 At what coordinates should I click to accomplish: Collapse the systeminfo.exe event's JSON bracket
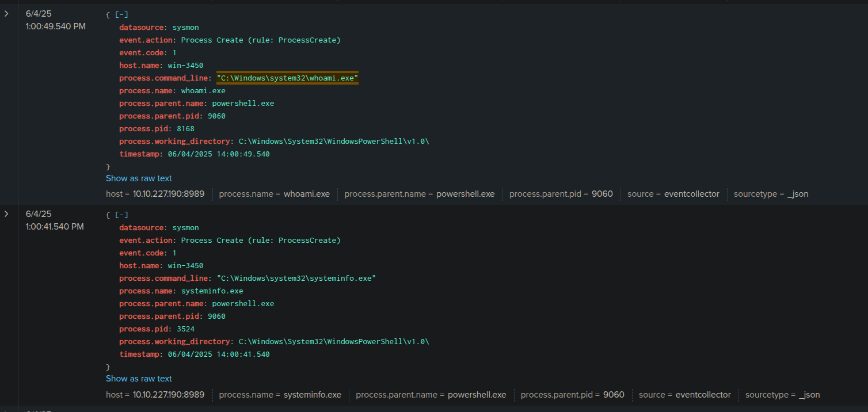[x=123, y=214]
